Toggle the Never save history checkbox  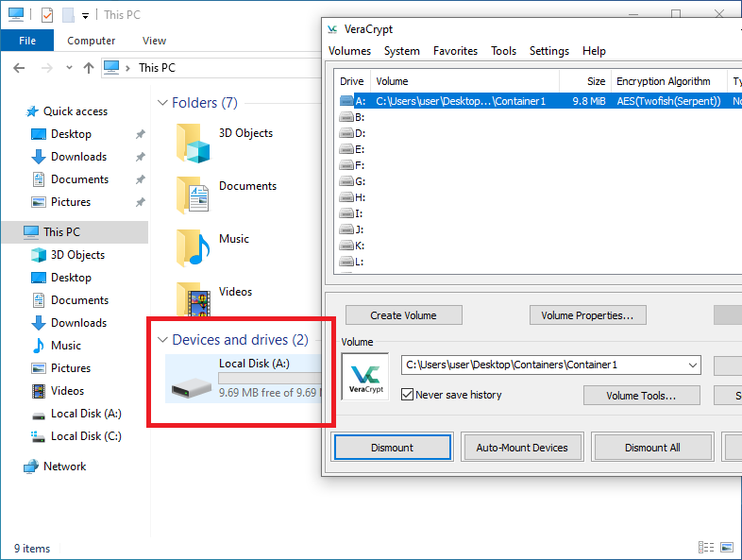tap(407, 395)
